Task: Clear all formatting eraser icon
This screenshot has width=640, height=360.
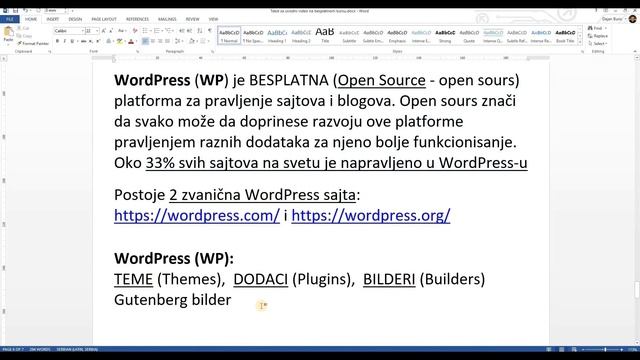Action: coord(135,31)
